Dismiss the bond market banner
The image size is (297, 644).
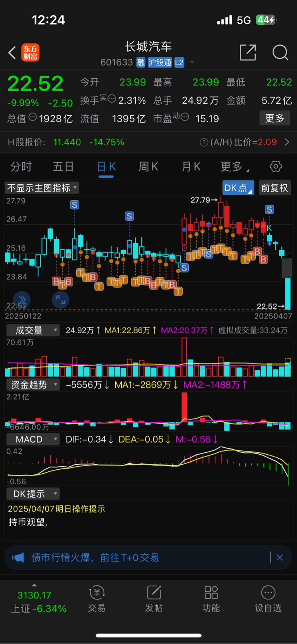click(x=280, y=557)
